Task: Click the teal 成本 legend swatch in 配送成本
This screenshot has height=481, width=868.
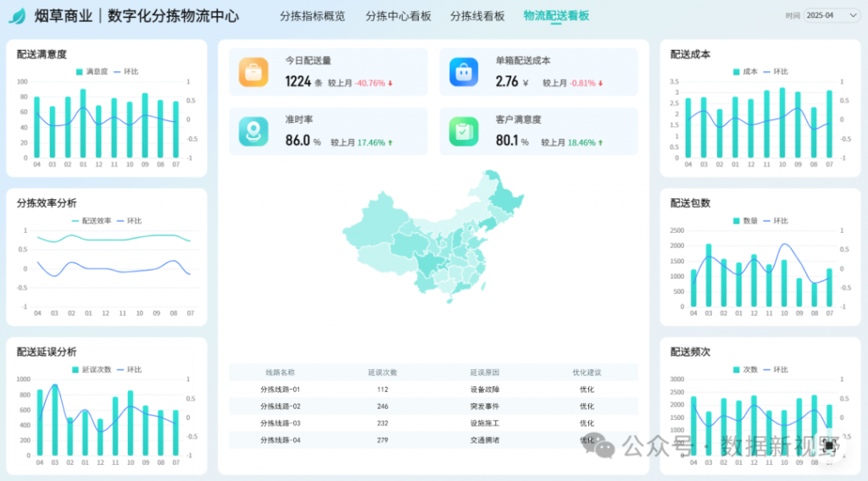Action: pos(737,72)
